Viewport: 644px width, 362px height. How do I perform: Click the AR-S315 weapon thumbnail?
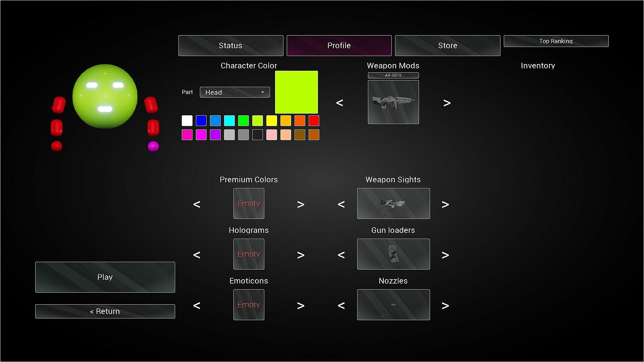click(x=393, y=102)
